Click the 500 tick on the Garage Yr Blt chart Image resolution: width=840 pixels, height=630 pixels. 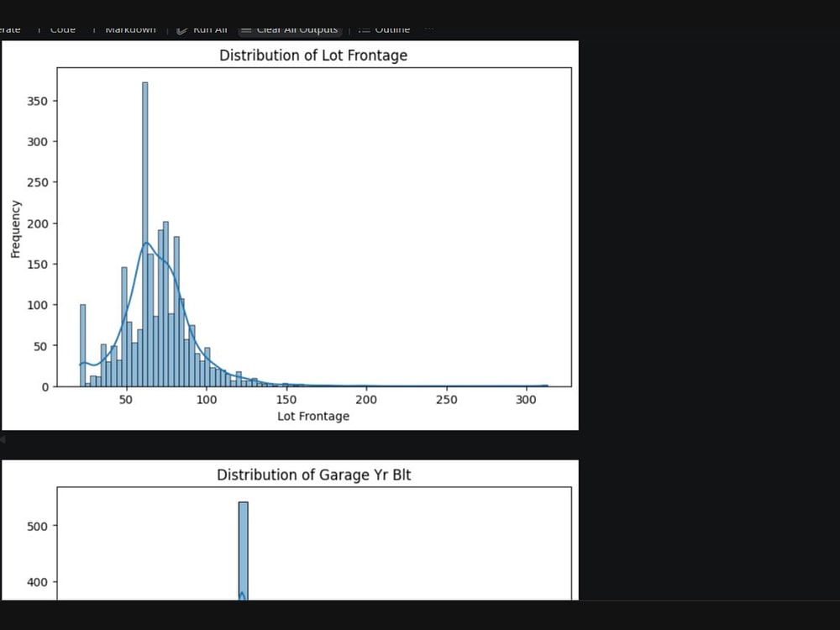pyautogui.click(x=38, y=527)
